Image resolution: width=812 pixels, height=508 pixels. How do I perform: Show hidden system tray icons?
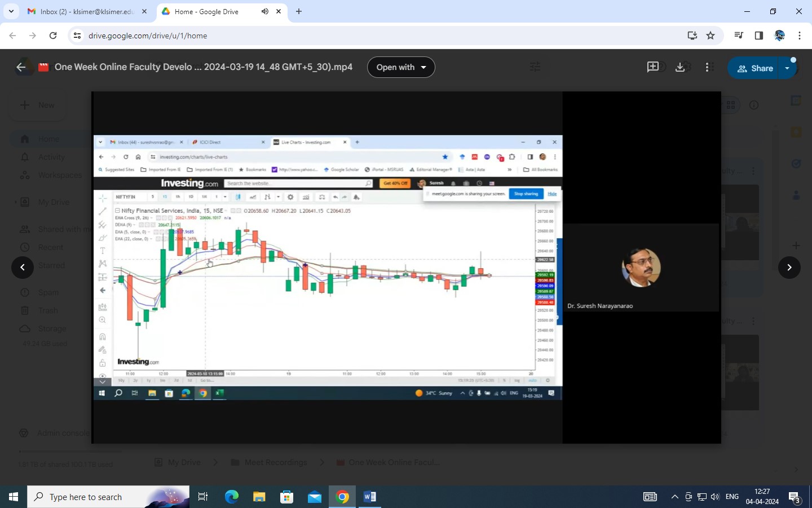pyautogui.click(x=674, y=497)
